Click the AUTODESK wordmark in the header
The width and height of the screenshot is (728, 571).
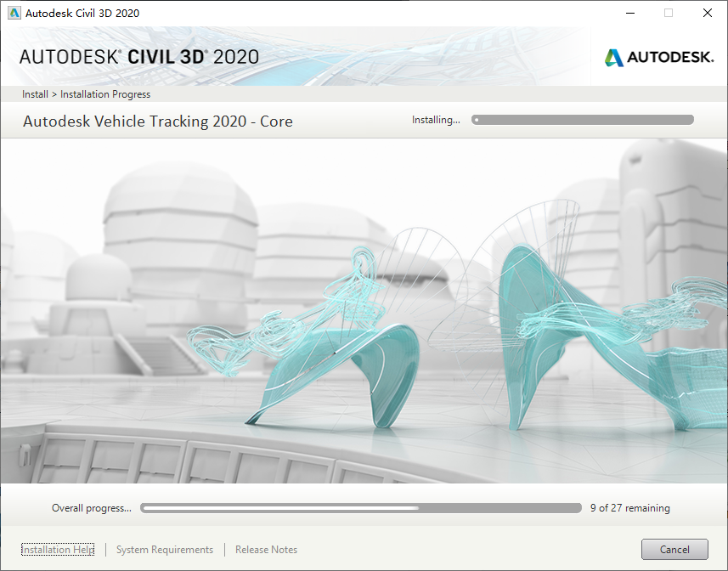(670, 58)
